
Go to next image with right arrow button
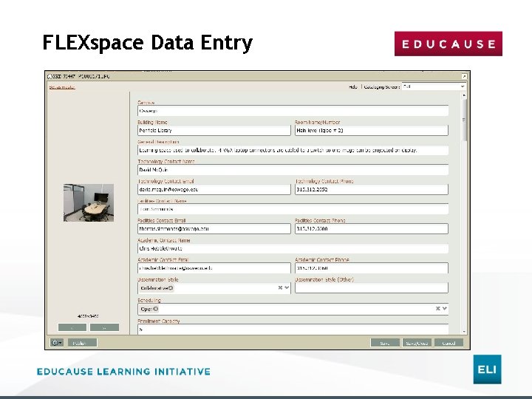coord(104,327)
